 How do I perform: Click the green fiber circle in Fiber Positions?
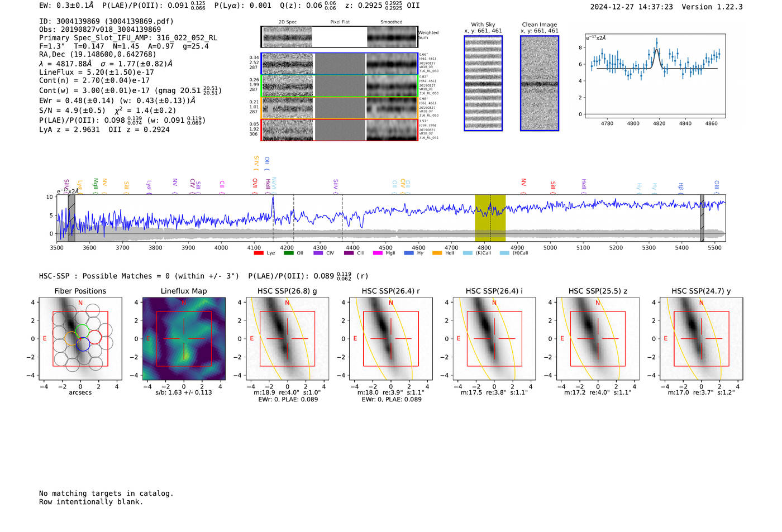(x=82, y=330)
